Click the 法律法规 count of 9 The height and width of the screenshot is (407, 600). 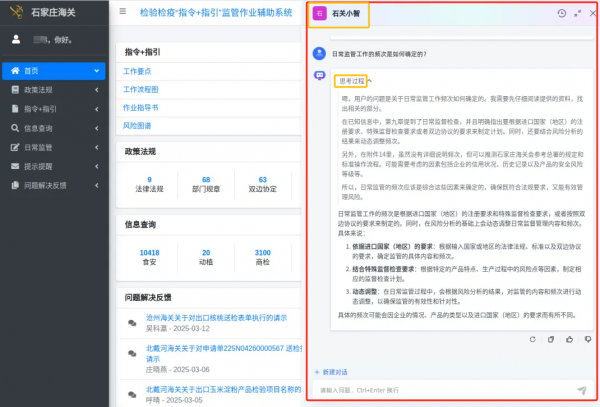(149, 181)
